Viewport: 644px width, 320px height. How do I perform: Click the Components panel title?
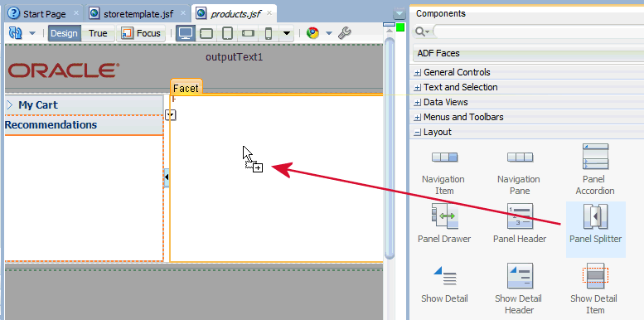pyautogui.click(x=441, y=13)
